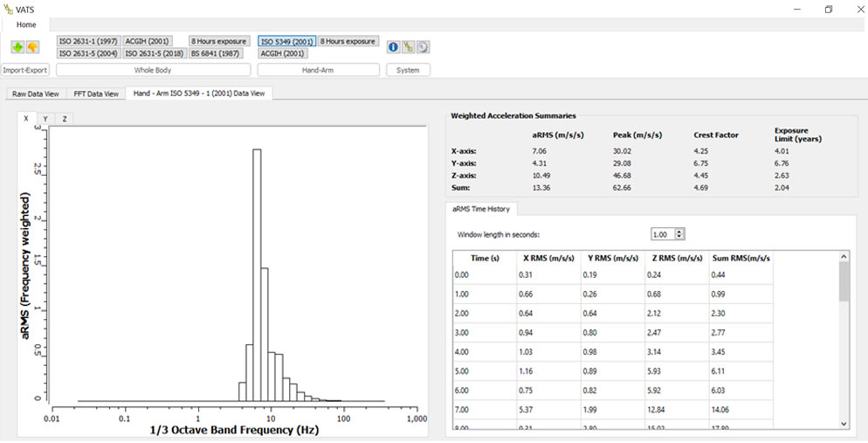Click the Whole Body group label
Screen dimensions: 868x443
[153, 70]
